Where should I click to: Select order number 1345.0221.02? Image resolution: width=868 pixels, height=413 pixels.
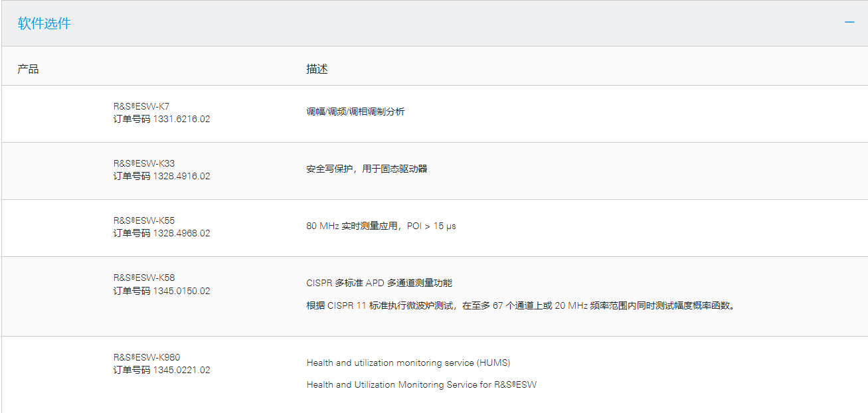(x=181, y=371)
